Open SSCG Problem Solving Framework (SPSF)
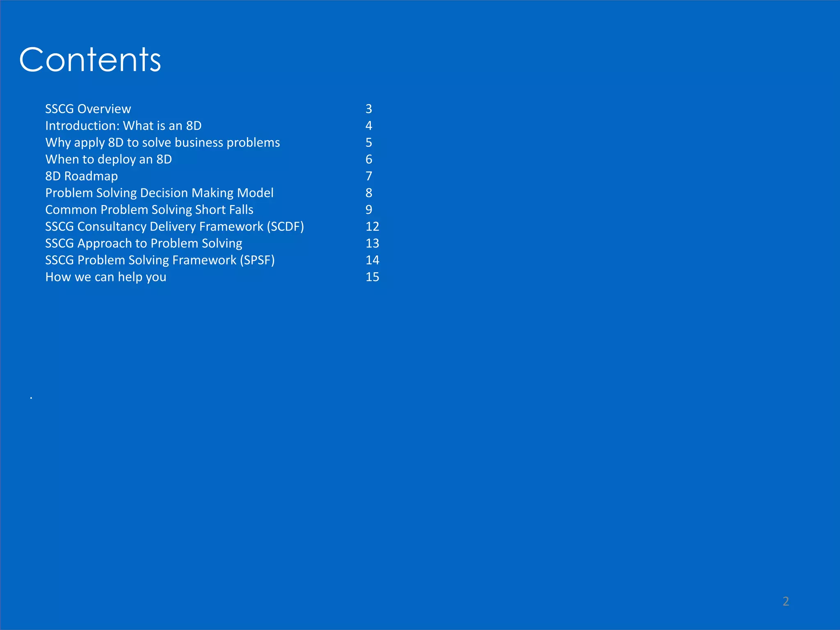 [x=160, y=260]
